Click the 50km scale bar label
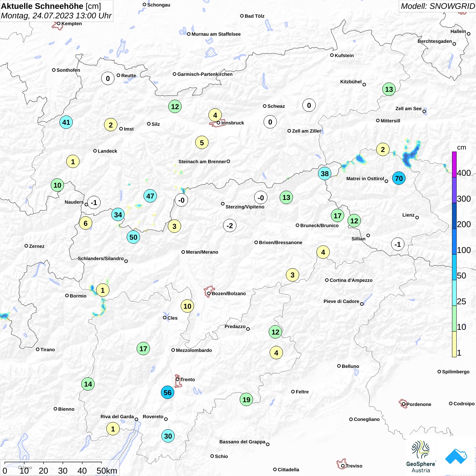This screenshot has height=476, width=476. tap(107, 471)
